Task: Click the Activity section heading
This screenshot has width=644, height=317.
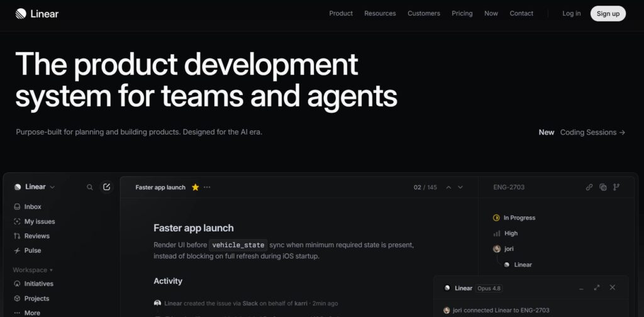Action: [x=167, y=281]
